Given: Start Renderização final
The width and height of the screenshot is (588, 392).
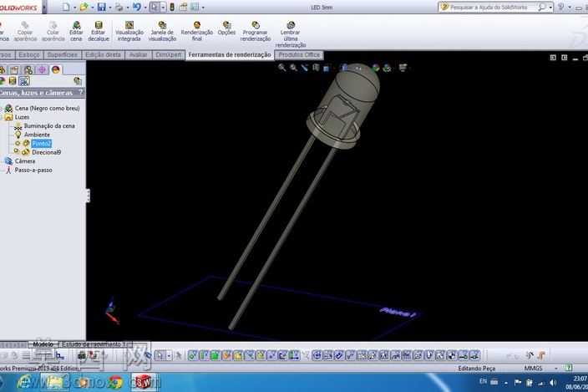Looking at the screenshot, I should [x=197, y=32].
